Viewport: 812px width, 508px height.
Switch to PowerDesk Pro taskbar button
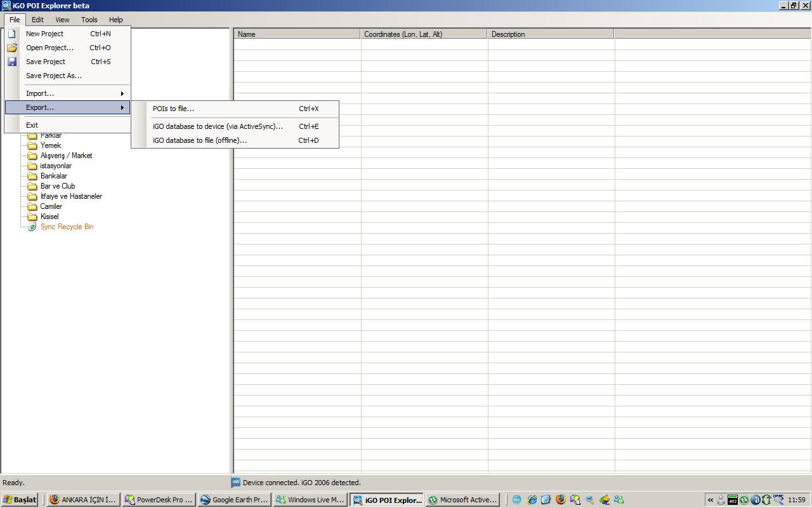tap(159, 500)
